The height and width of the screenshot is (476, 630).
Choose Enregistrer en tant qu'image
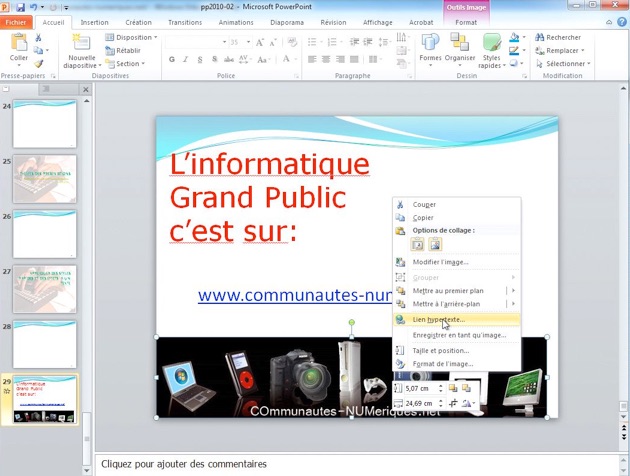click(456, 335)
